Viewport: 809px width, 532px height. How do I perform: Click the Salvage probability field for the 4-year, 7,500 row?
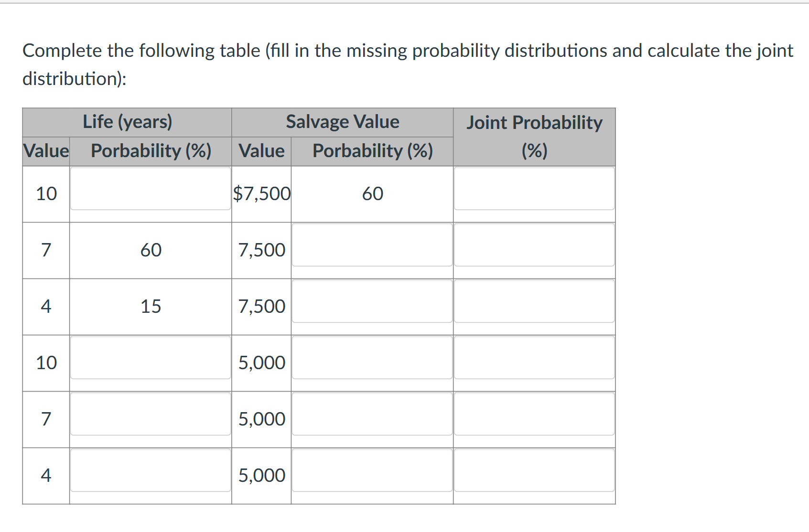372,301
